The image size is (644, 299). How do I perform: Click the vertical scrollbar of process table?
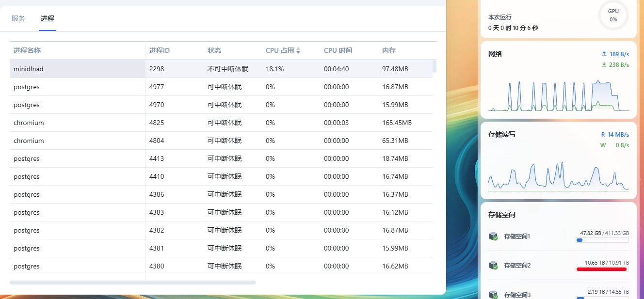pos(435,66)
